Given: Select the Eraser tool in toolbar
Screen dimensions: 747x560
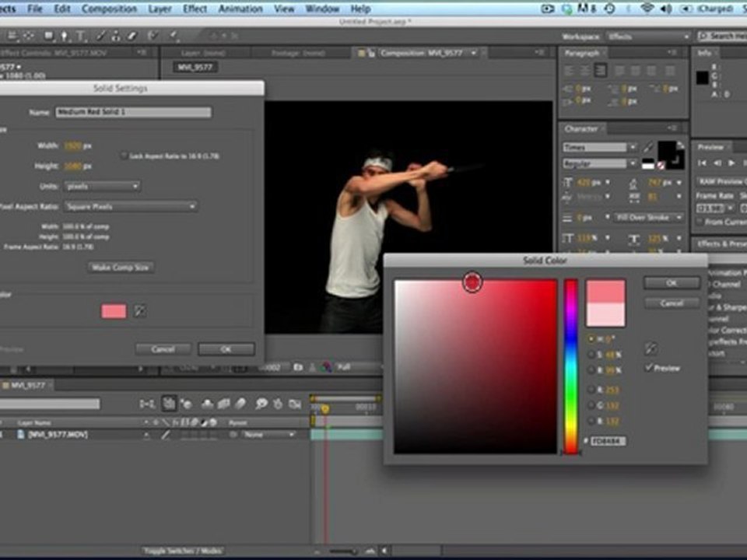Looking at the screenshot, I should [132, 36].
